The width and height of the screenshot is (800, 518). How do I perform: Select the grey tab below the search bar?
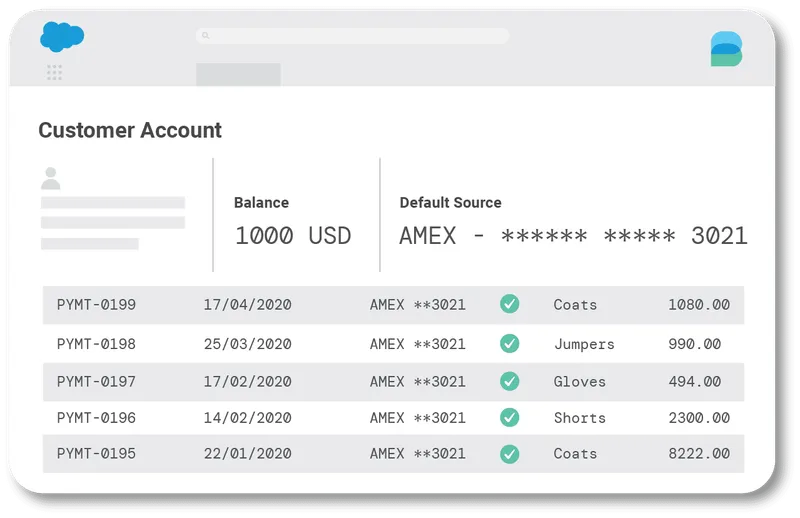[238, 75]
